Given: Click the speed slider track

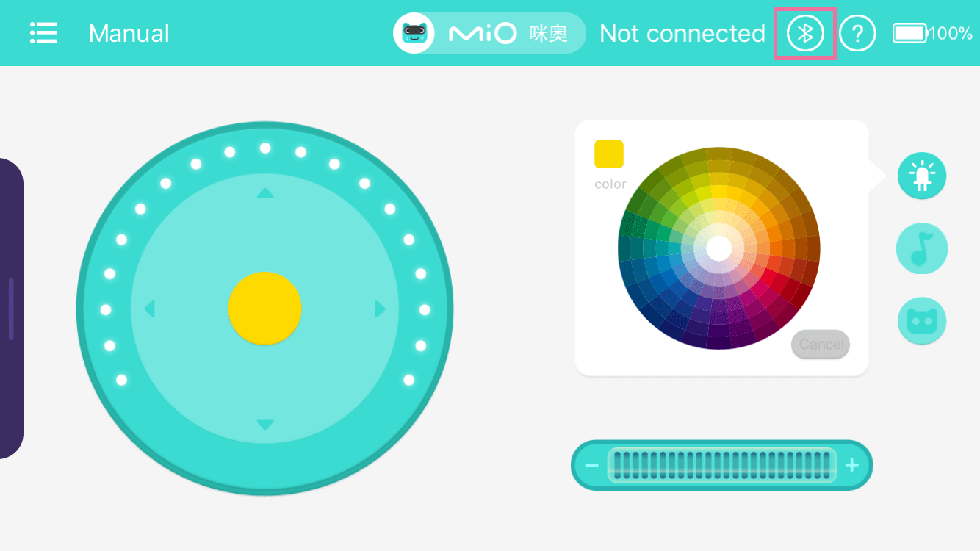Looking at the screenshot, I should [x=722, y=465].
